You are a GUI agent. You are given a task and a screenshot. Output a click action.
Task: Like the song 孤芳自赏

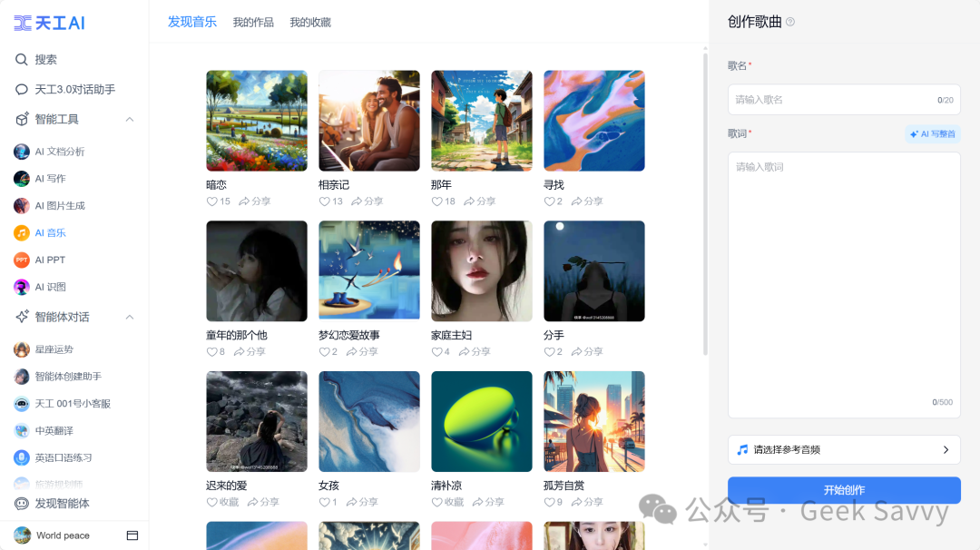pos(549,502)
